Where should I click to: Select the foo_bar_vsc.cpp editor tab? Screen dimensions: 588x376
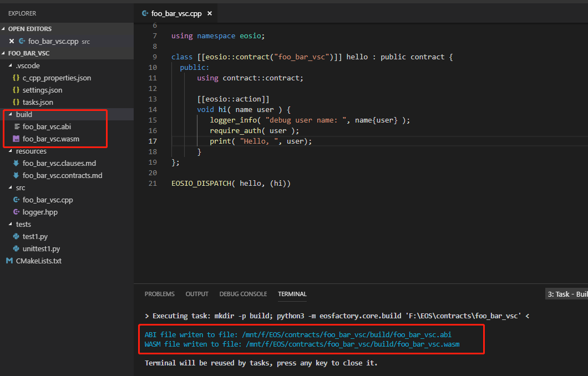point(176,13)
